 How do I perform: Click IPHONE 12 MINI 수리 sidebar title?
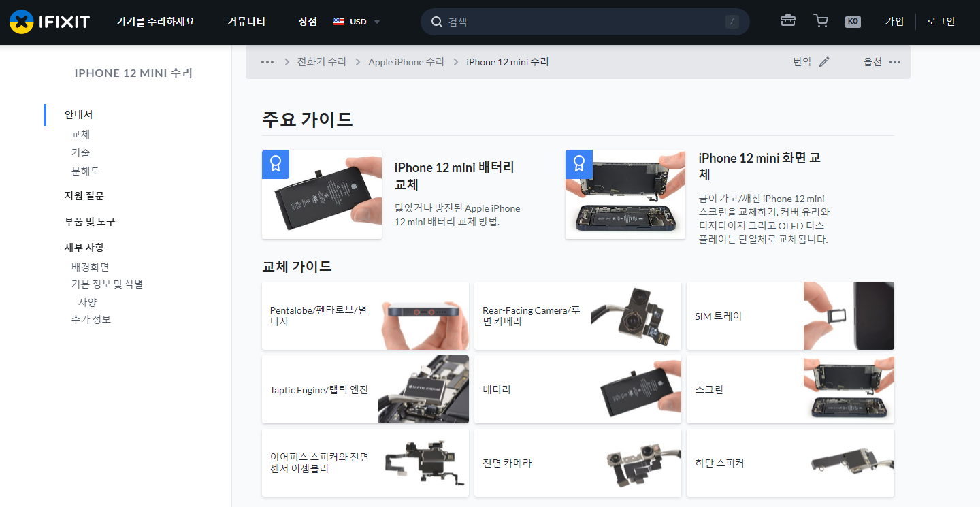133,73
